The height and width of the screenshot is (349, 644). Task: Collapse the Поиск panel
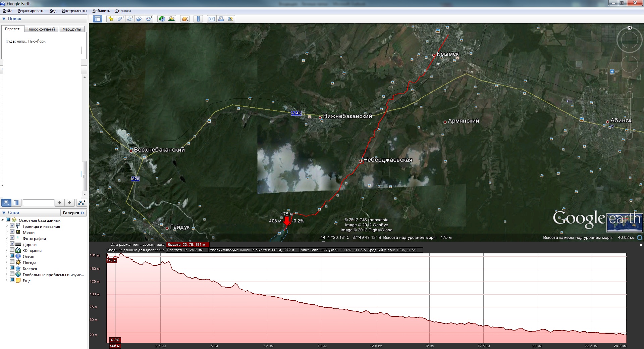[4, 19]
